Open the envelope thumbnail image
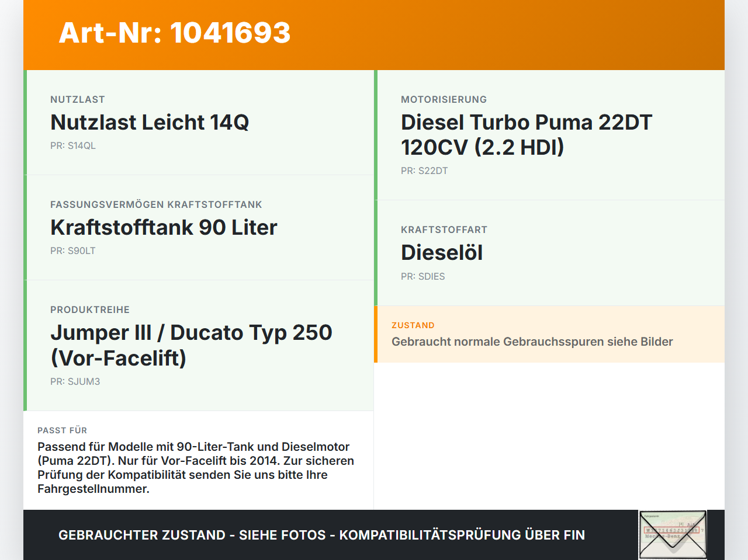Image resolution: width=748 pixels, height=560 pixels. (673, 535)
